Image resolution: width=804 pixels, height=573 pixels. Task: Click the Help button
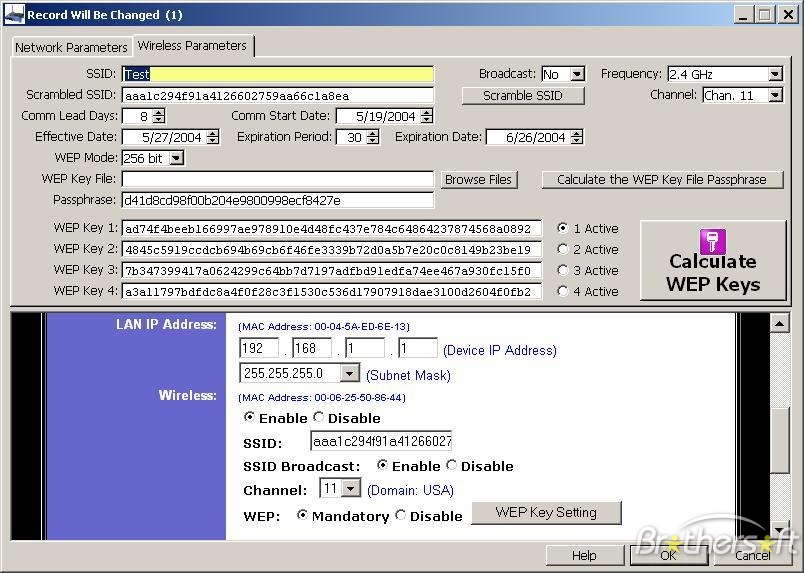pos(584,556)
